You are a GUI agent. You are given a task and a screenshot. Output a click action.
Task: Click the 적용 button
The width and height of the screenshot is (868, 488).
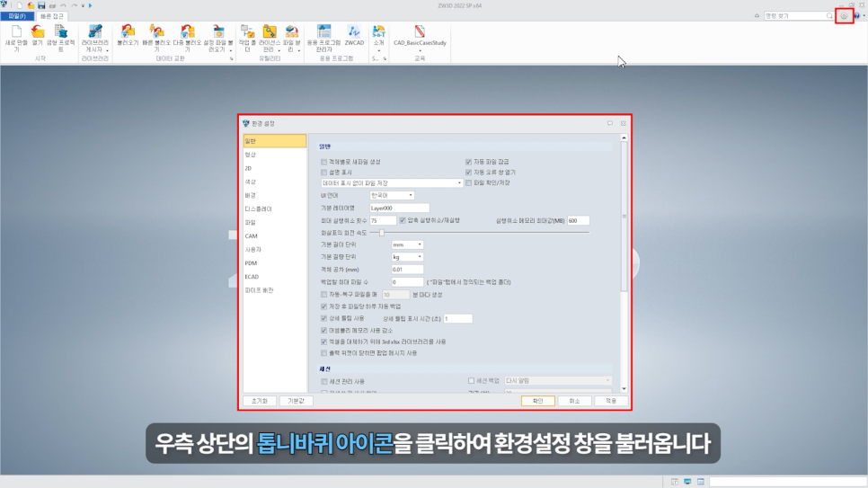tap(611, 401)
